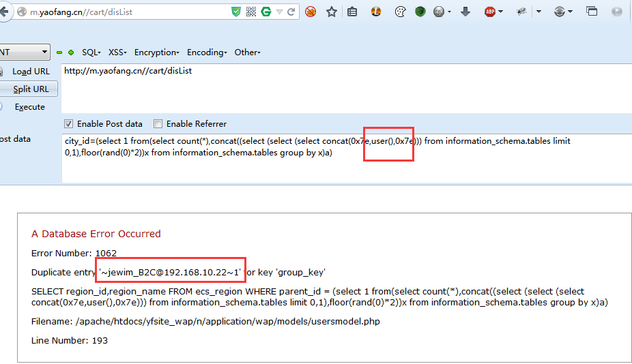Bookmark this page with the star icon

332,12
